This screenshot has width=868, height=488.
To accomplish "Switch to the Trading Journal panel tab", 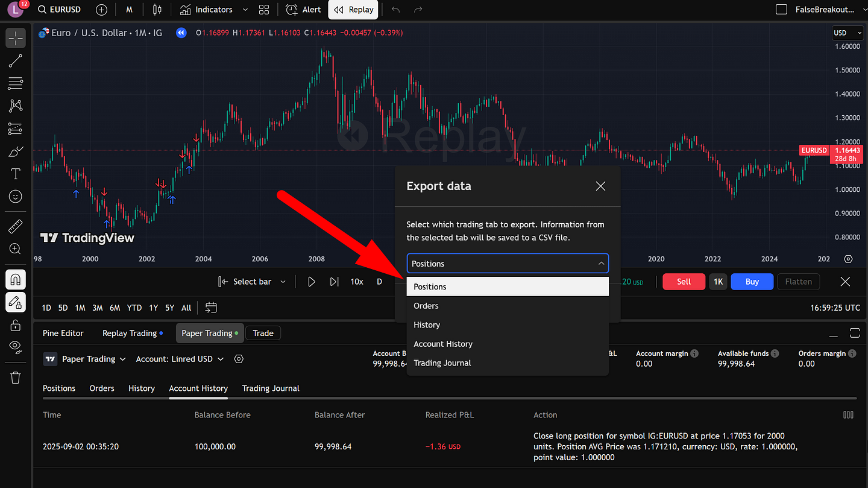I will tap(271, 388).
